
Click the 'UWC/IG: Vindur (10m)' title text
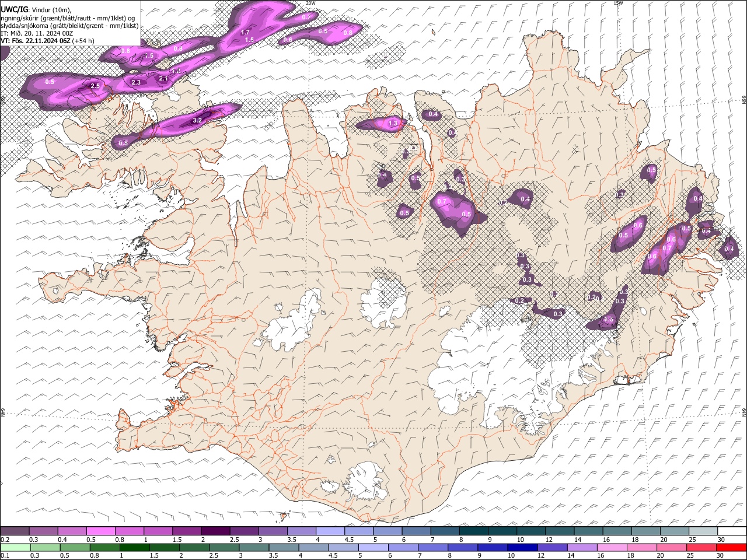[x=36, y=9]
